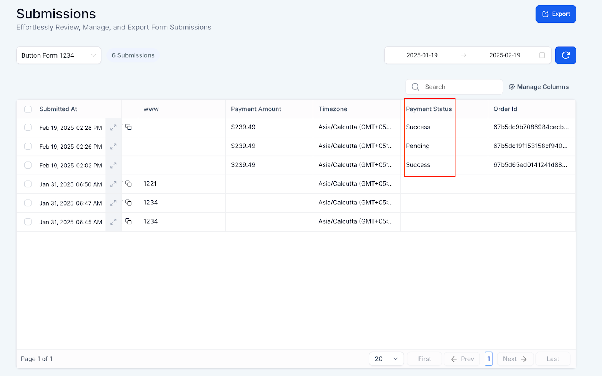Viewport: 602px width, 376px height.
Task: Click the end date field of range
Action: 504,55
